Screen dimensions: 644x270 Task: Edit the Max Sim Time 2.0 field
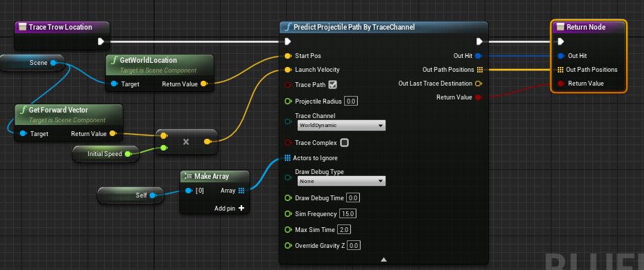[x=344, y=230]
